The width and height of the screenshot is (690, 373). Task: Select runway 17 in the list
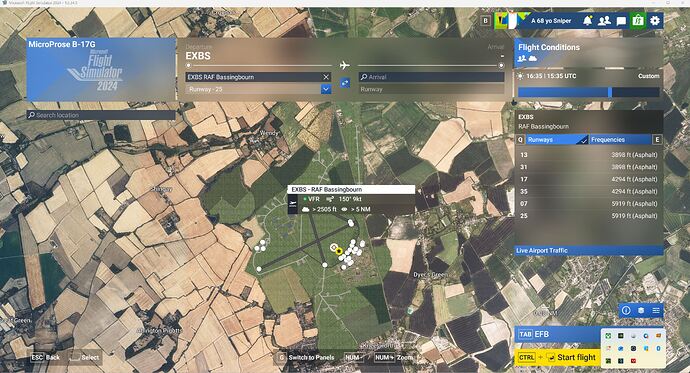coord(588,179)
